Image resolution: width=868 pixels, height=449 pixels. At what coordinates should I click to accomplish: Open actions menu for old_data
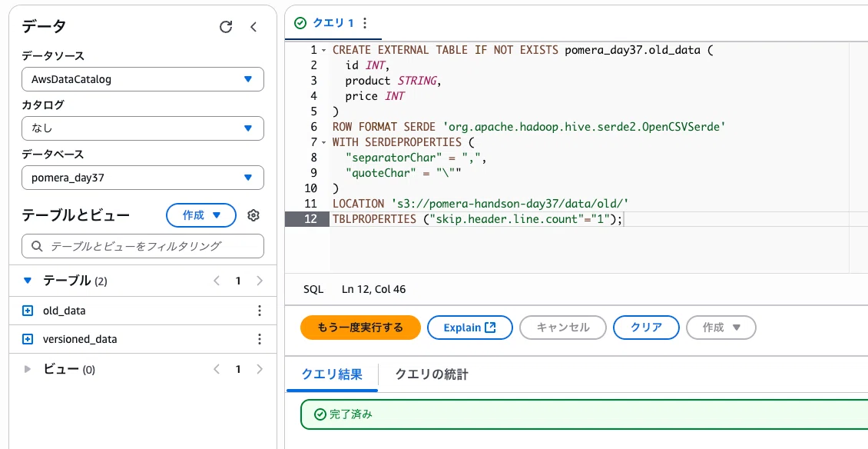(259, 311)
